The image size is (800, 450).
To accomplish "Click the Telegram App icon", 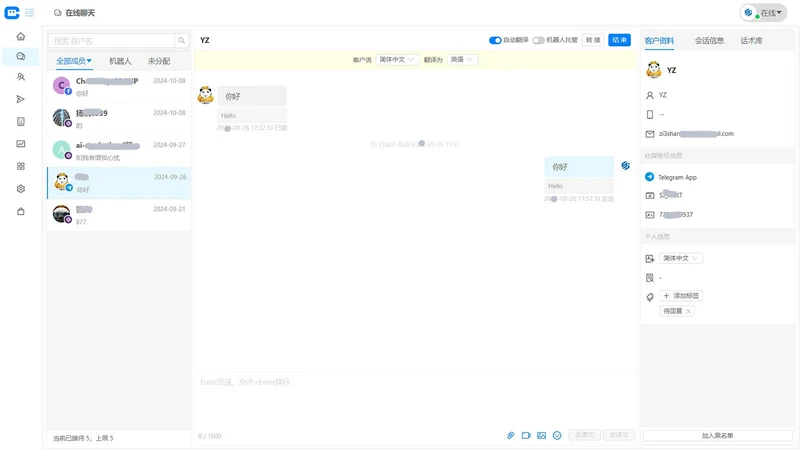I will tap(649, 177).
